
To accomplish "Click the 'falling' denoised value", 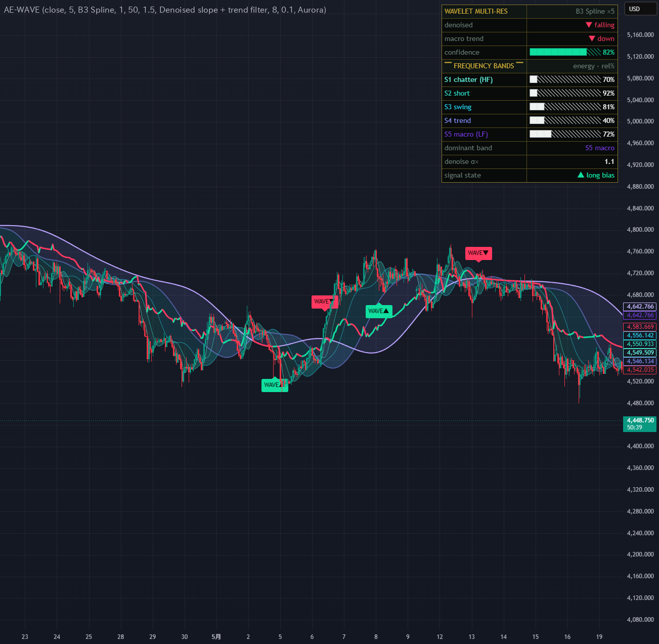I will pos(600,25).
